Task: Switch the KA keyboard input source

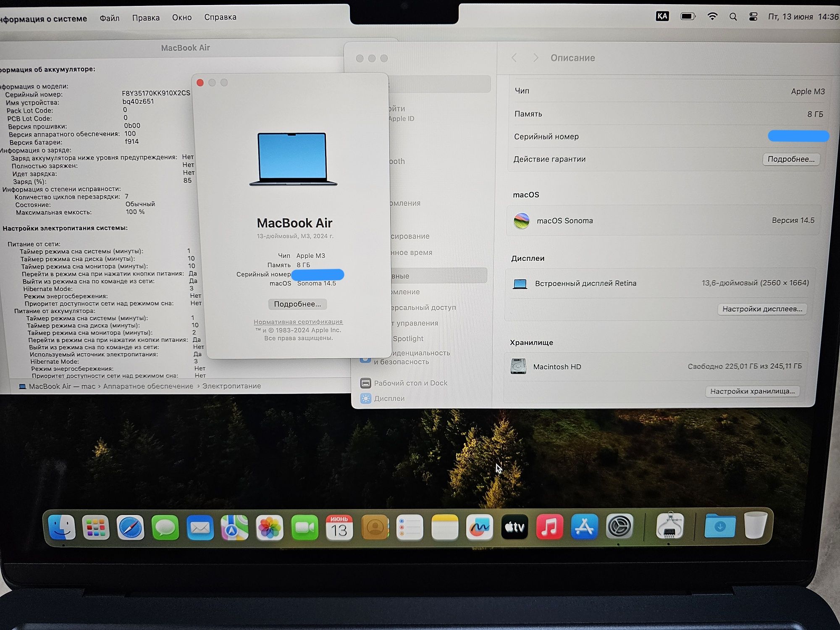Action: tap(662, 16)
